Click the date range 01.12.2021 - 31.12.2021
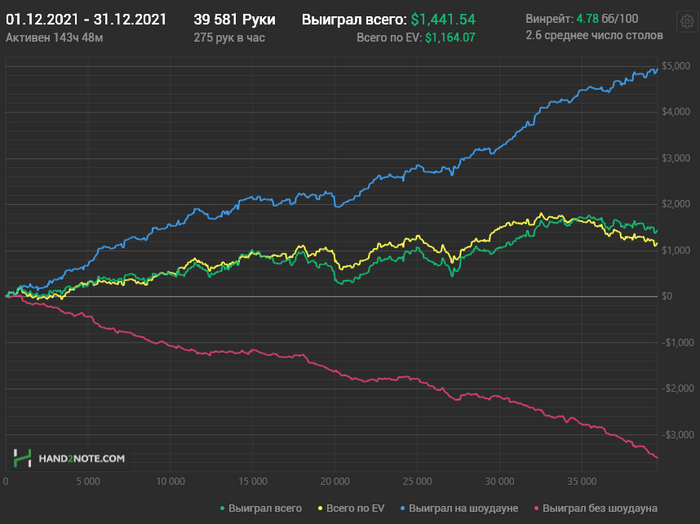700x524 pixels. coord(86,19)
